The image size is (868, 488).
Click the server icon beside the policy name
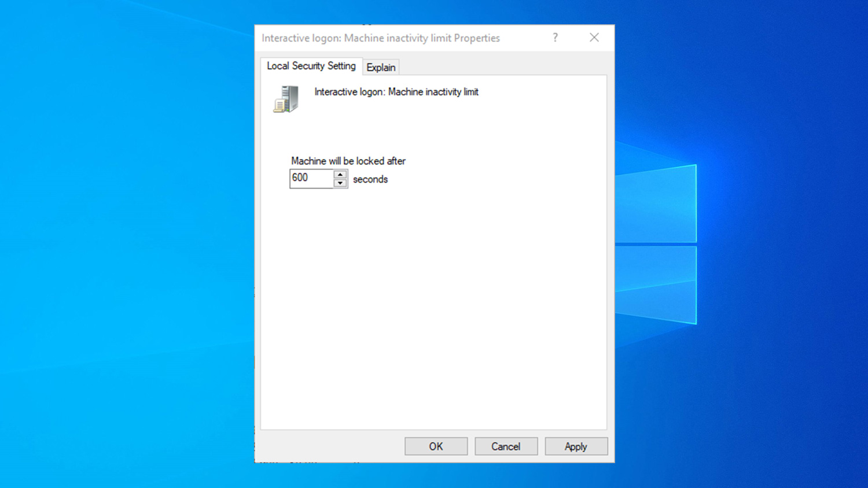[286, 99]
